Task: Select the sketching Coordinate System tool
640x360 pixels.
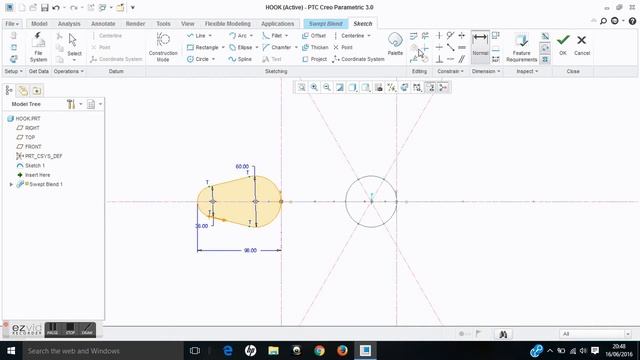Action: coord(358,59)
